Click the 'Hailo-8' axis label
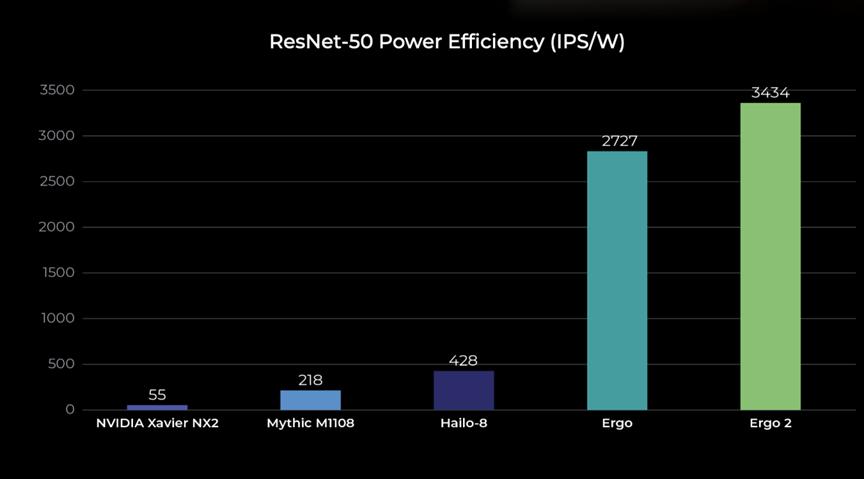This screenshot has height=479, width=864. (464, 423)
